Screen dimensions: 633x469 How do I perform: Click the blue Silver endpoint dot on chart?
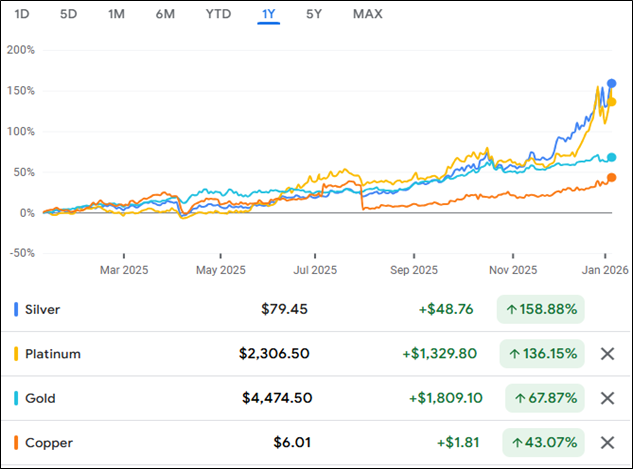coord(612,83)
